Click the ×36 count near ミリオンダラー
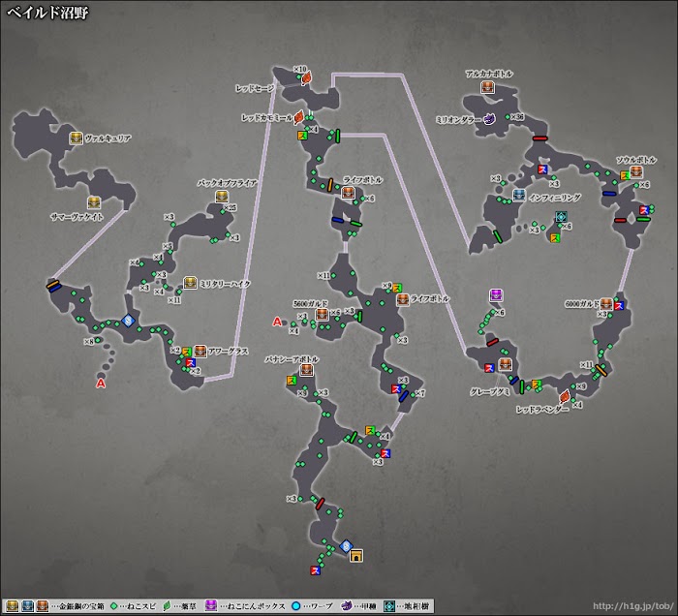 point(517,117)
